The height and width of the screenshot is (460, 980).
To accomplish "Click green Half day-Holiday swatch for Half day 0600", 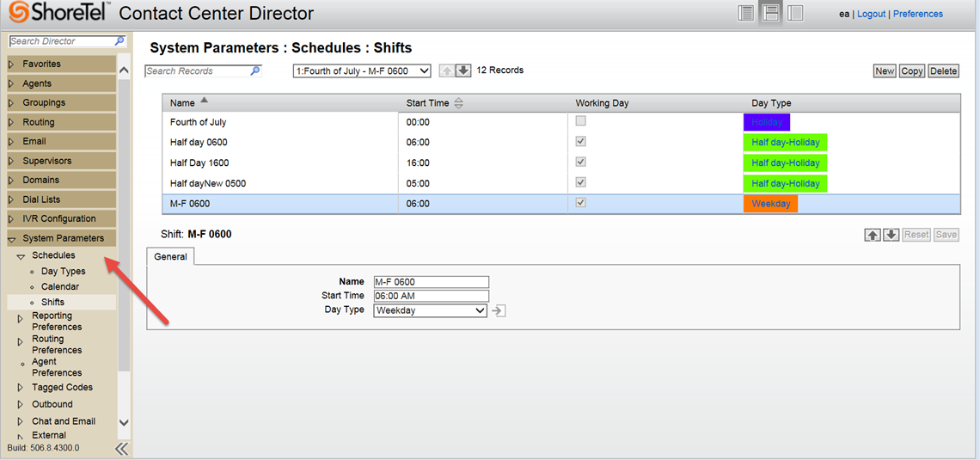I will coord(785,143).
